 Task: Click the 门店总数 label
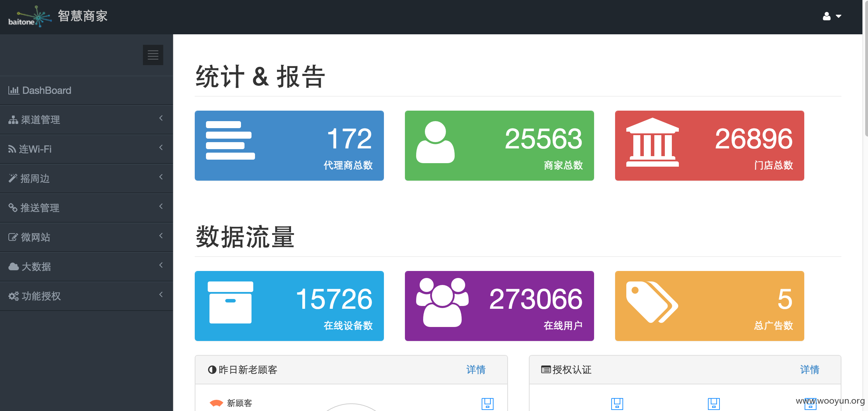click(773, 165)
